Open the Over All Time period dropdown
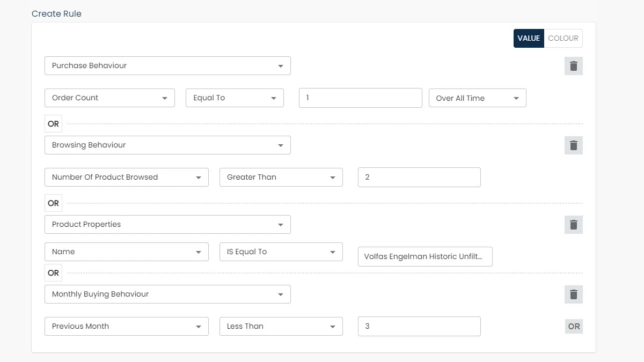The width and height of the screenshot is (644, 362). tap(477, 98)
